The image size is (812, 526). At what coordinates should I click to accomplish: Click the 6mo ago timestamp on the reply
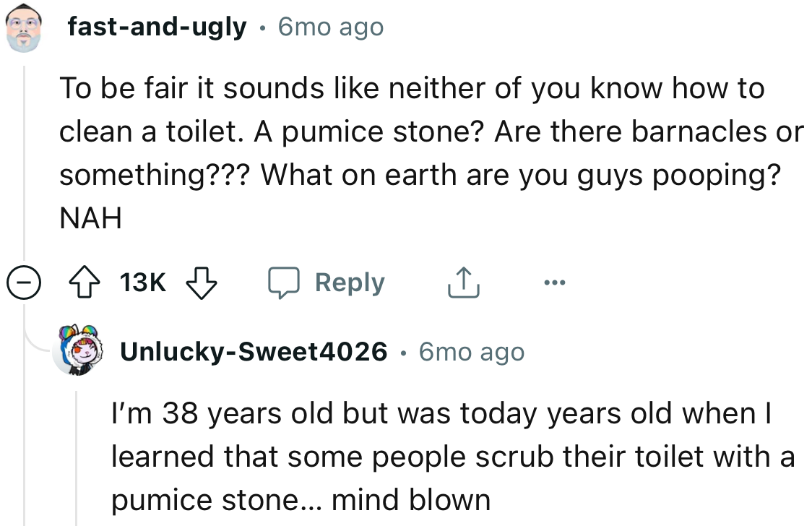pos(471,352)
